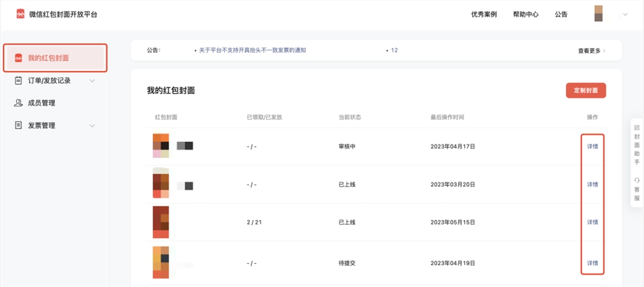Image resolution: width=644 pixels, height=287 pixels.
Task: Open 帮助中心 in top navigation
Action: click(x=526, y=14)
